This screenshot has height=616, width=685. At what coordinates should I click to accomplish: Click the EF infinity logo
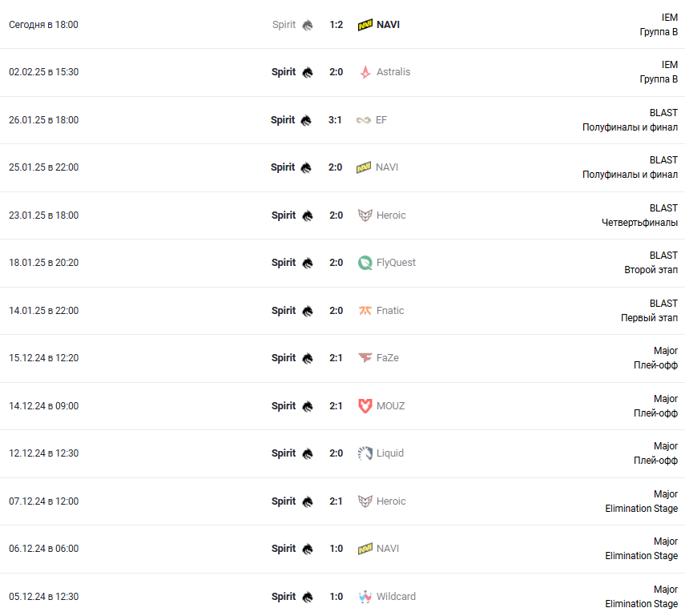(x=365, y=120)
